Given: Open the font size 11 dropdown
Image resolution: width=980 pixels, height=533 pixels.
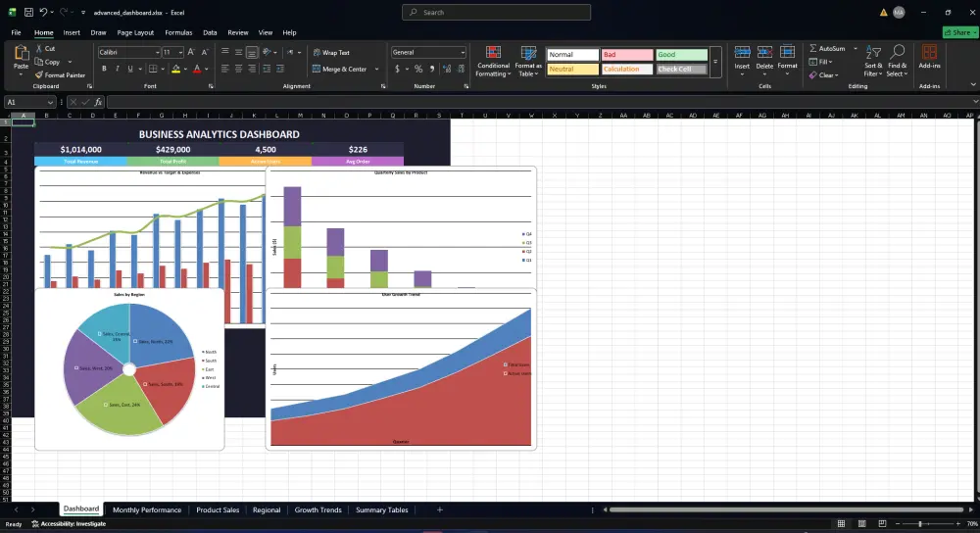Looking at the screenshot, I should [x=180, y=53].
